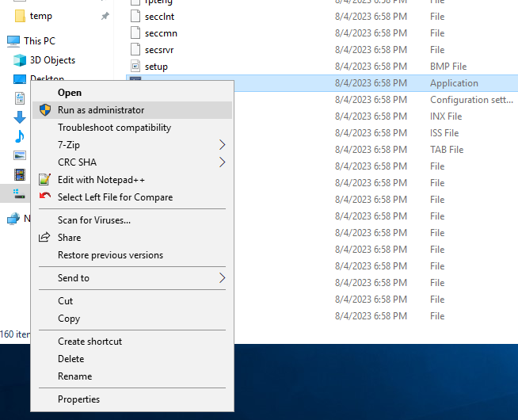518x420 pixels.
Task: Select the seccmn file name
Action: tap(161, 33)
